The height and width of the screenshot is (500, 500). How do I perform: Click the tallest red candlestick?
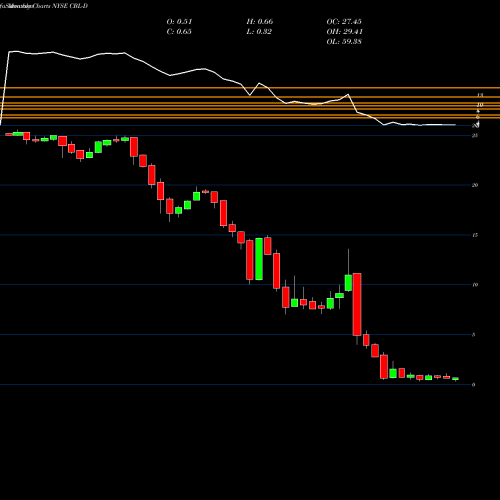point(357,304)
